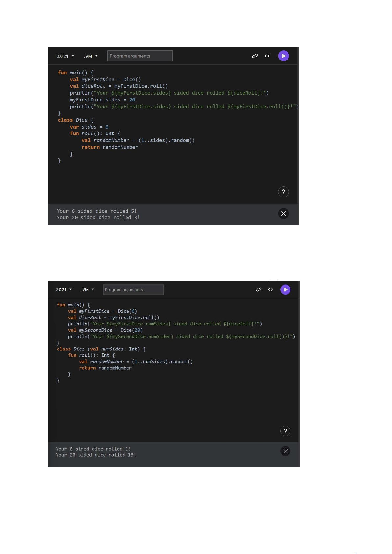Expand the 2.0.21 version dropdown in bottom playground

[64, 290]
